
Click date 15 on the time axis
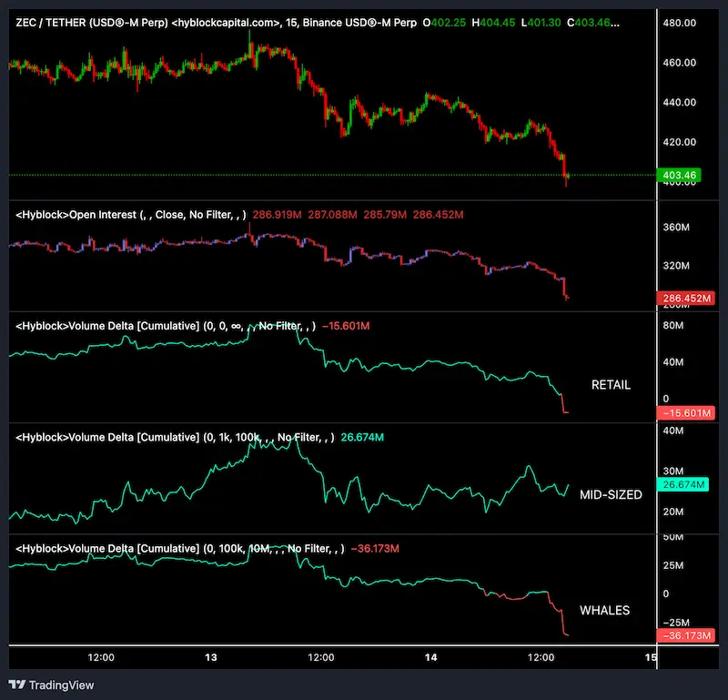(x=650, y=657)
